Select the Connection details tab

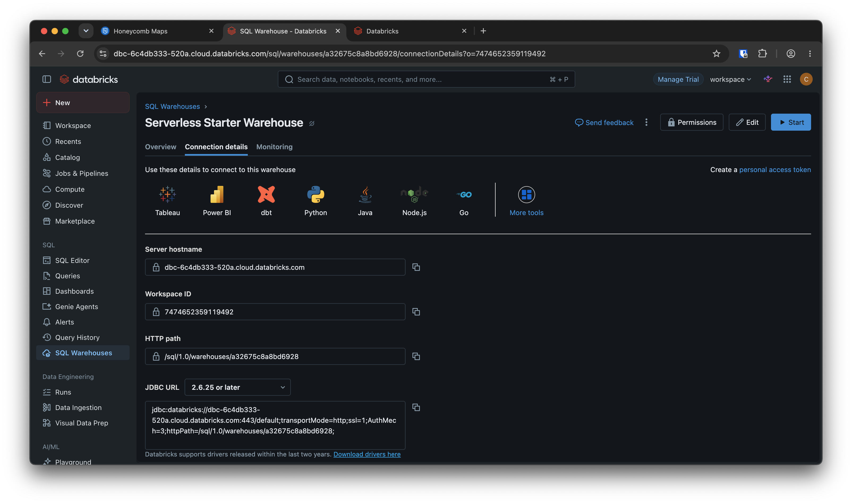pyautogui.click(x=216, y=147)
